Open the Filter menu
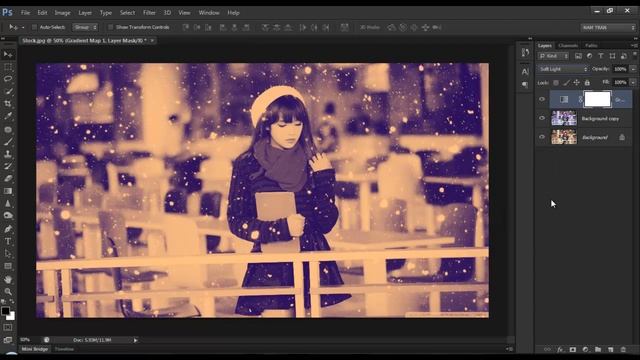 click(x=149, y=13)
